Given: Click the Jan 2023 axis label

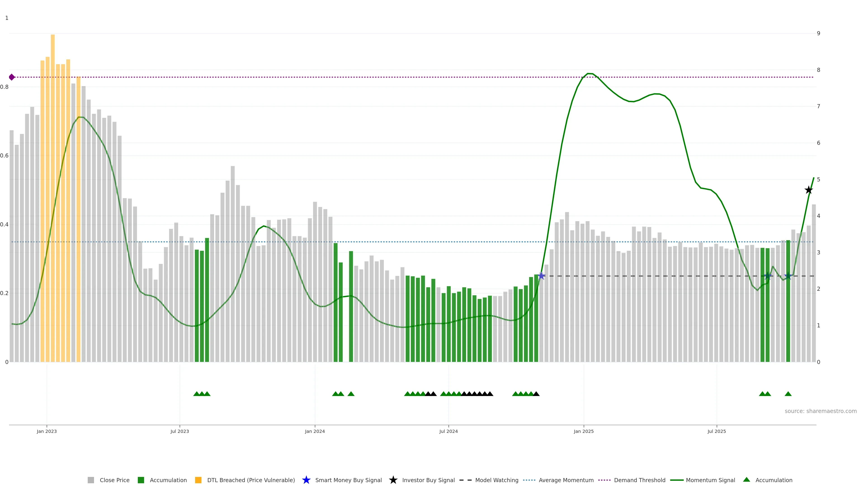Looking at the screenshot, I should click(47, 432).
